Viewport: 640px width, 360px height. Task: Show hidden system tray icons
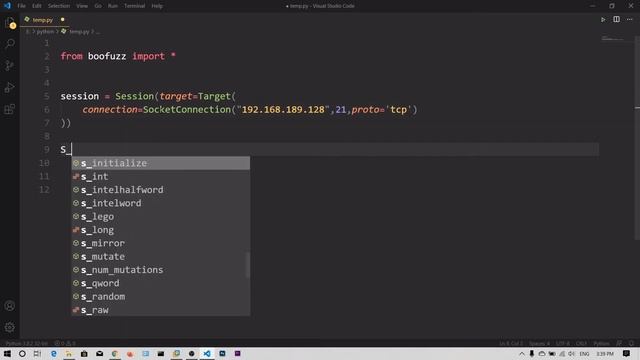pyautogui.click(x=522, y=353)
